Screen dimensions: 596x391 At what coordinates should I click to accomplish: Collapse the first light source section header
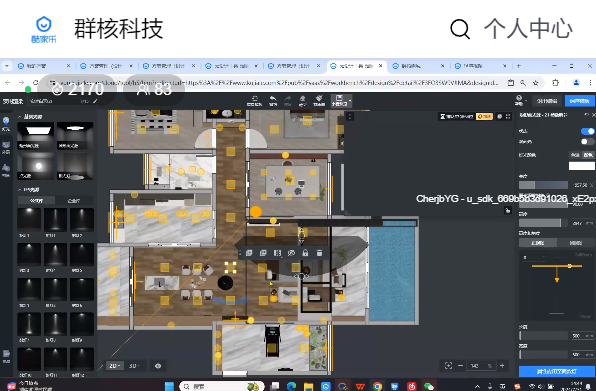[x=30, y=117]
